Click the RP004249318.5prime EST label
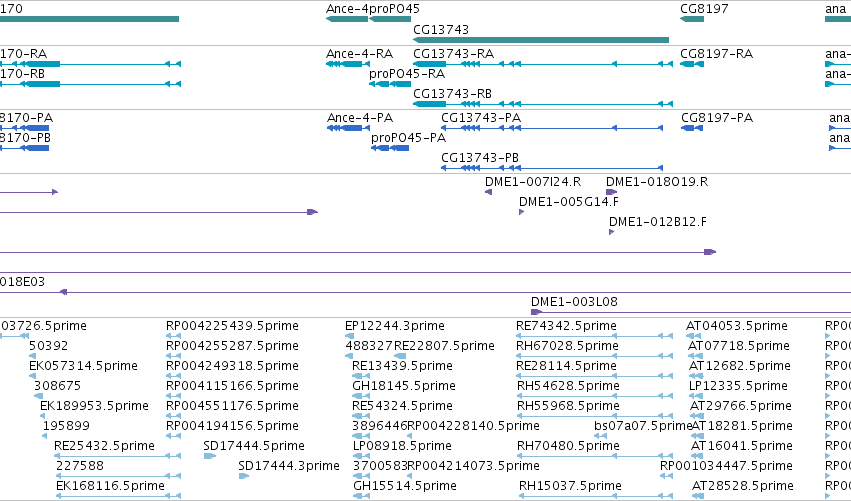Viewport: 851px width, 501px height. tap(232, 366)
